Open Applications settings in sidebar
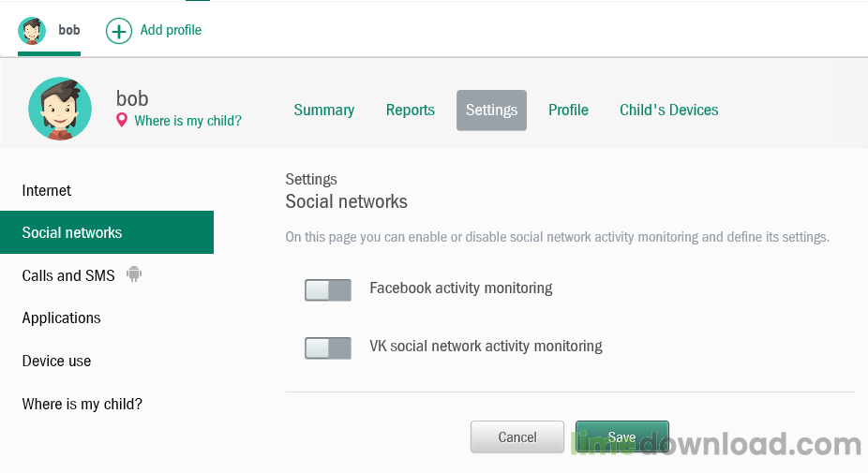The width and height of the screenshot is (868, 473). coord(62,318)
